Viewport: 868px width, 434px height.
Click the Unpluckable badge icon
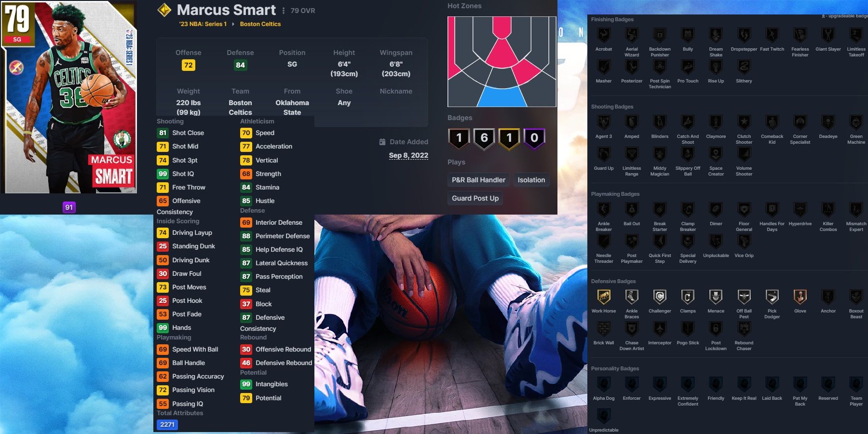[x=716, y=241]
